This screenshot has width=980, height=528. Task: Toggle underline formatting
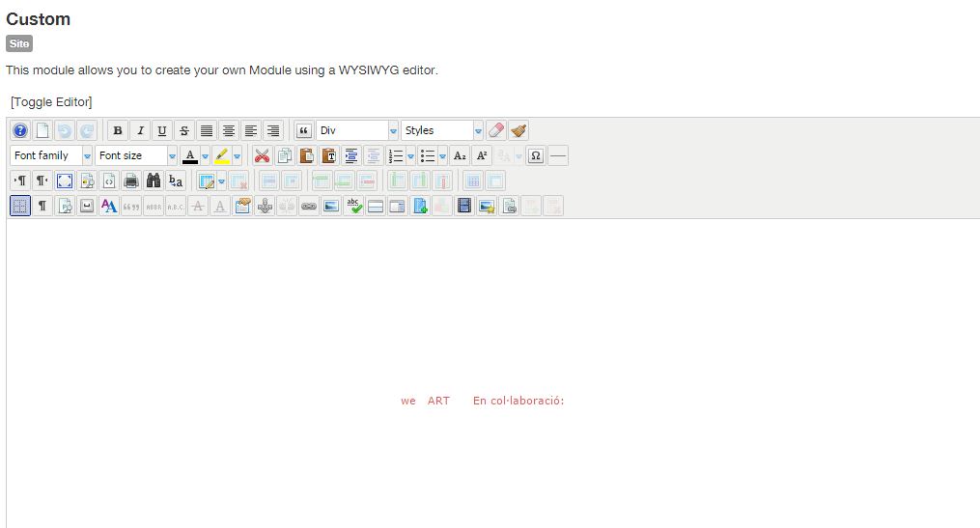162,130
